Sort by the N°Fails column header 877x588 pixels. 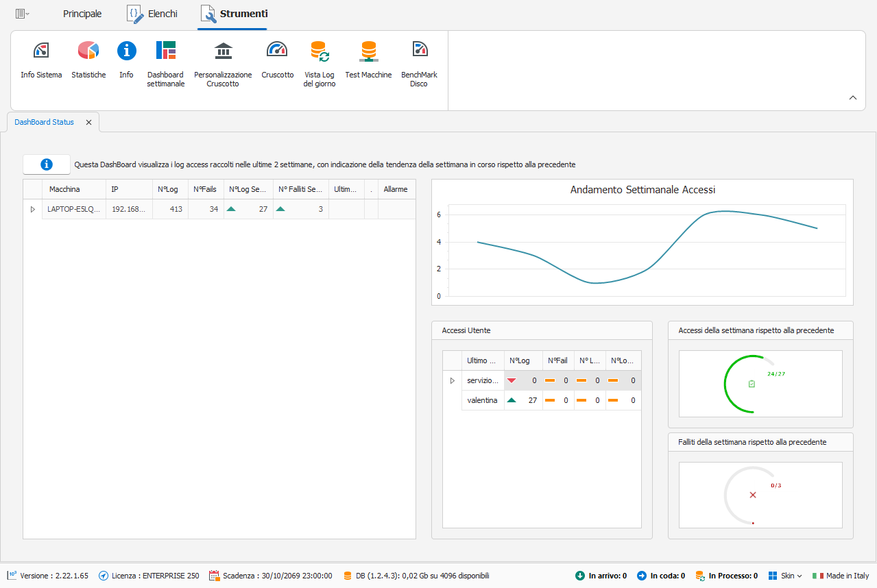(206, 189)
